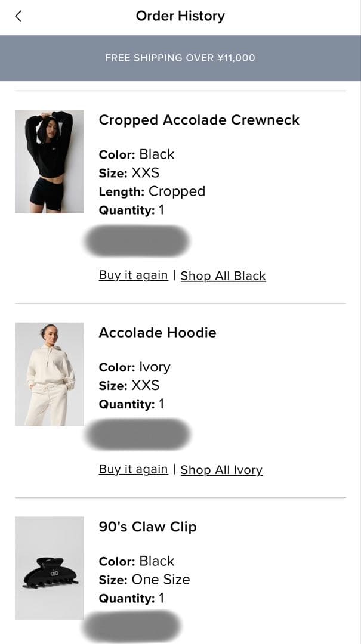Tap the Color Black label on the Crewneck

[x=136, y=154]
